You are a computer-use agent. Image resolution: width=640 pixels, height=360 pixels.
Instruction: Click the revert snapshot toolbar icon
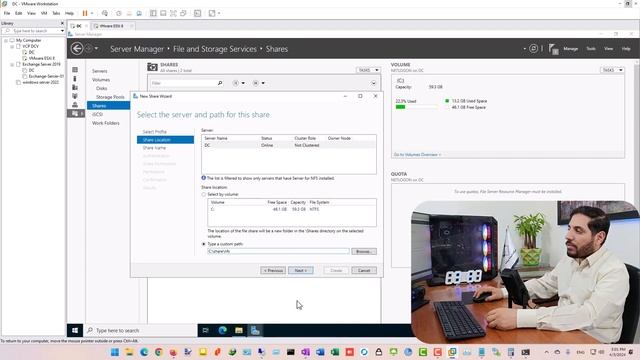(x=129, y=13)
